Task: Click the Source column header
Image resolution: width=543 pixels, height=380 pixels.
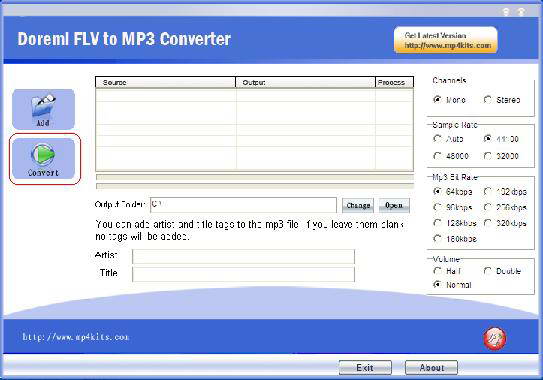Action: (x=166, y=82)
